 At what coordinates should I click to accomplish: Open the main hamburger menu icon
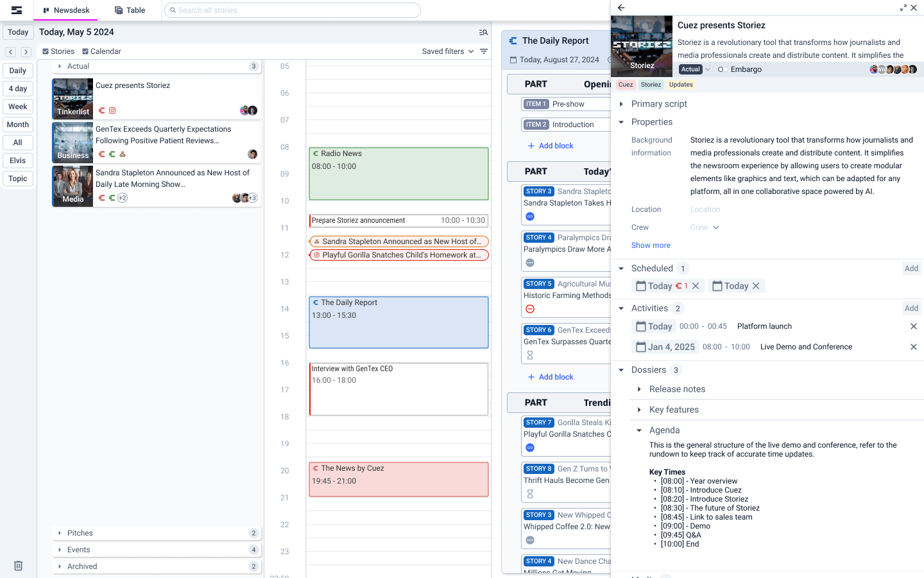[17, 10]
